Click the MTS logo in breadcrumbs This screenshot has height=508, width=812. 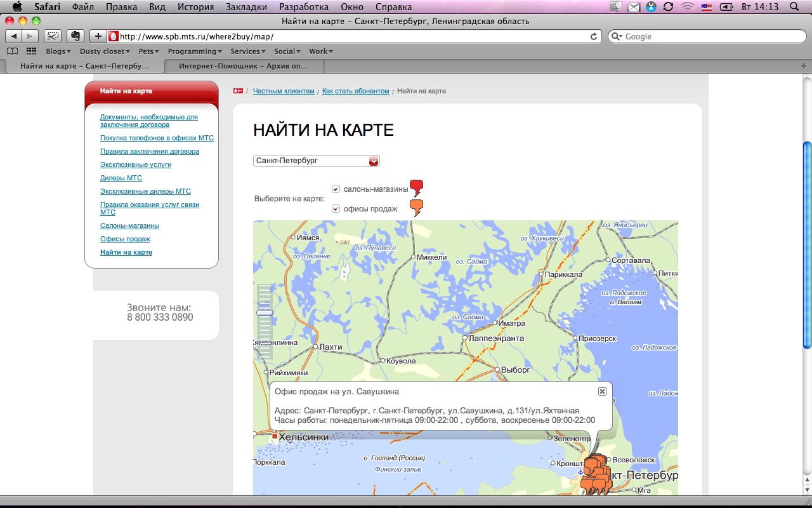click(x=239, y=91)
